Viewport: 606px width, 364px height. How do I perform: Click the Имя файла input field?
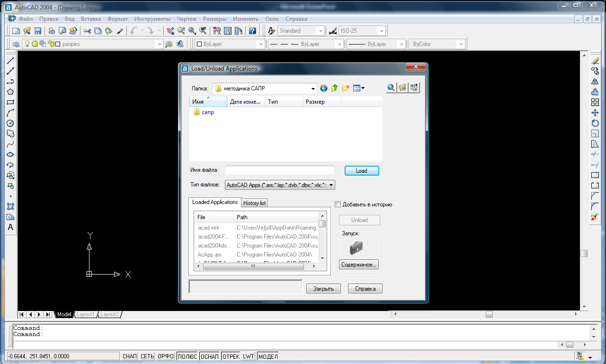tap(280, 170)
